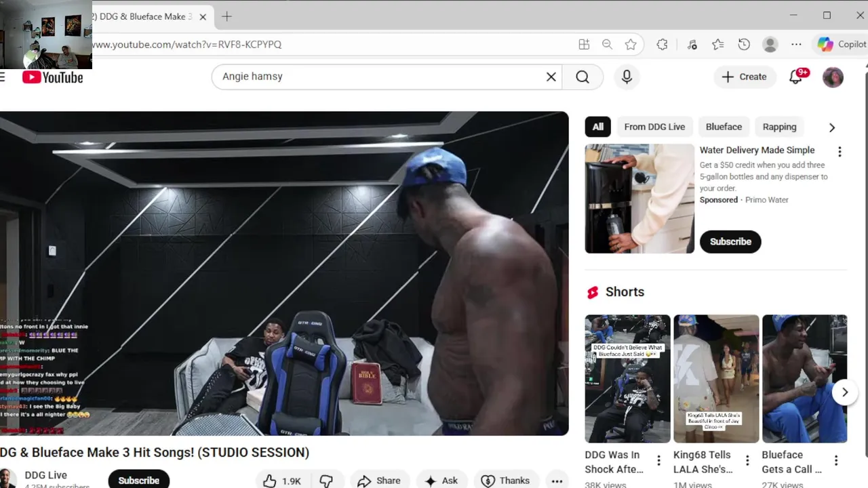Dislike the video with thumbs down
This screenshot has height=488, width=868.
point(326,481)
